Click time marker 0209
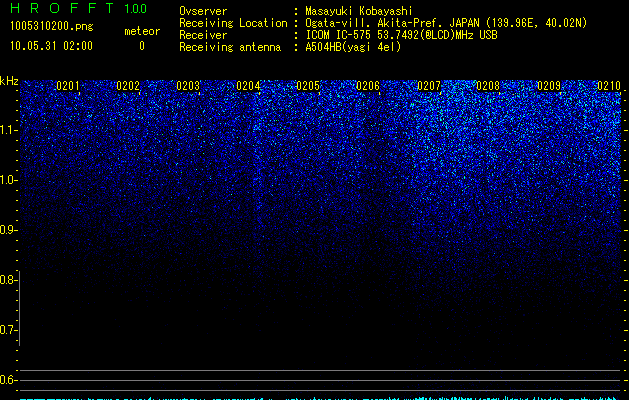Screen dimensions: 629x400 click(x=549, y=86)
